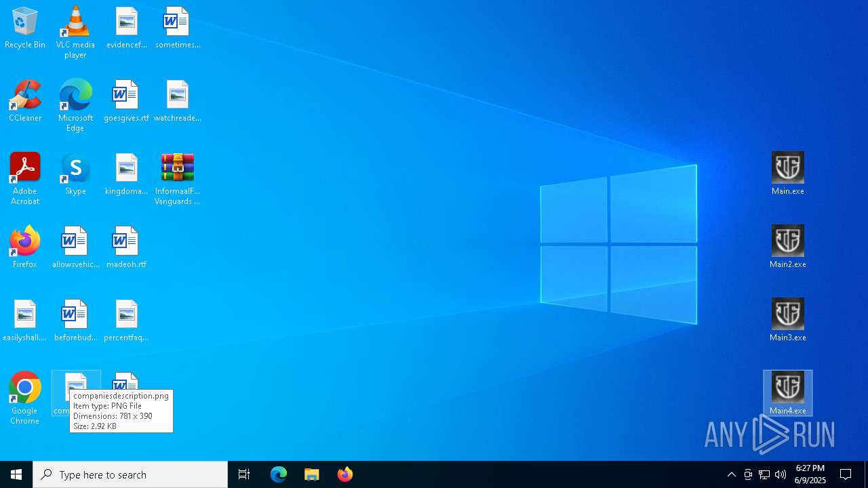The image size is (868, 488).
Task: Select the Main2.exe desktop icon
Action: point(788,248)
